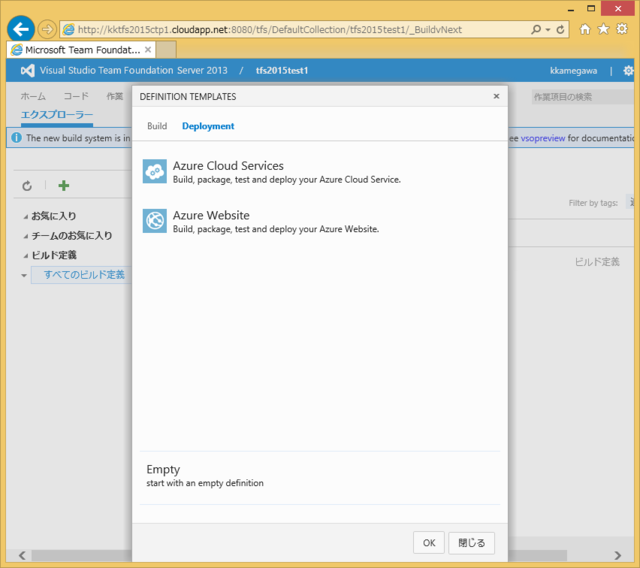
Task: Open the browser favorites star icon
Action: pos(603,29)
